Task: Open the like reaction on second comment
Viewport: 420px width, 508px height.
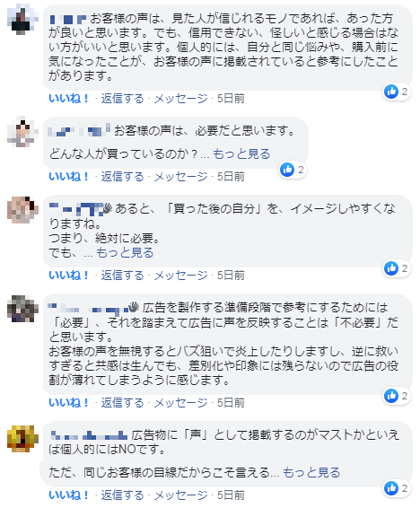Action: [293, 170]
